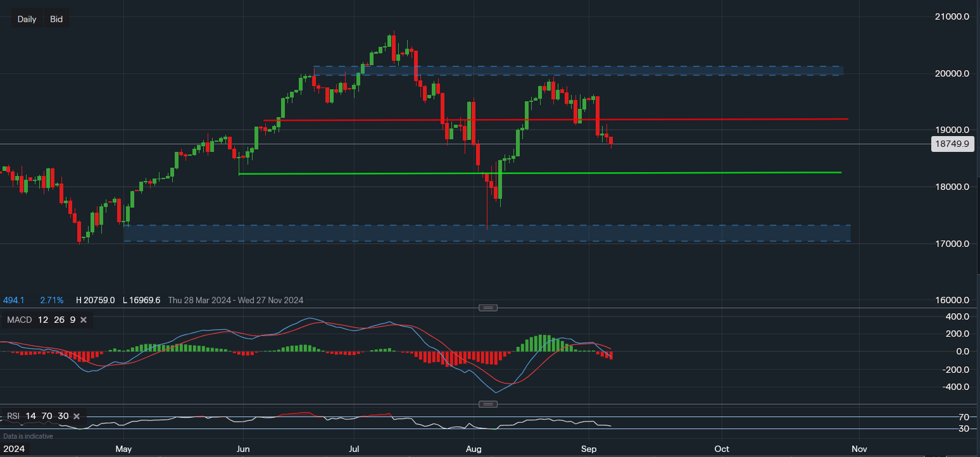Image resolution: width=980 pixels, height=457 pixels.
Task: Open the Daily timeframe selector
Action: pos(27,18)
